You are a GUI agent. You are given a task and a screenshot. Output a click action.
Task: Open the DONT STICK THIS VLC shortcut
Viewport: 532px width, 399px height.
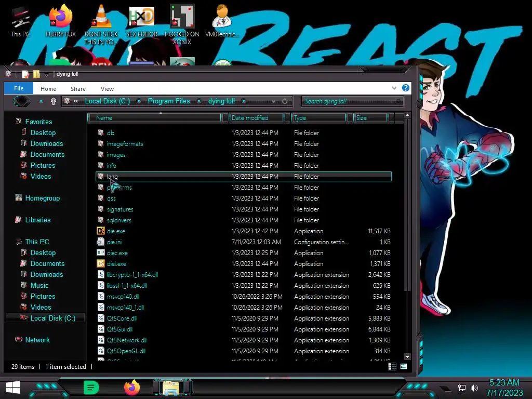101,24
